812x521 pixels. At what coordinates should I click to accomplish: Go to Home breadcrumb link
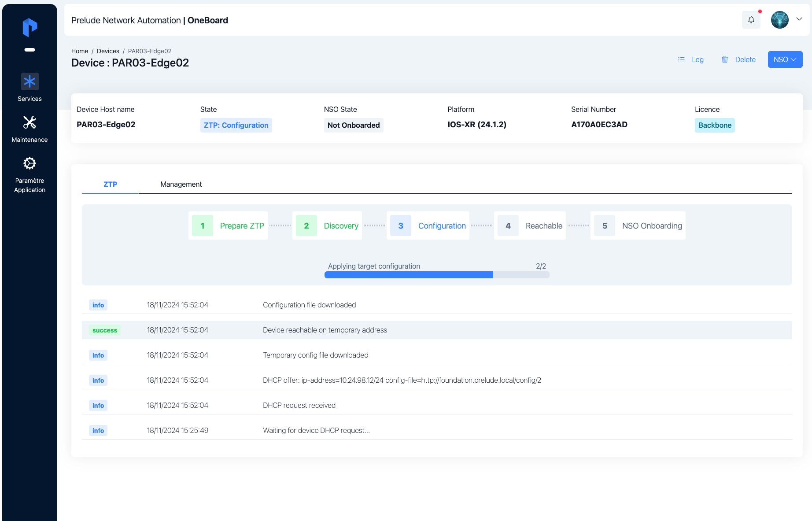point(80,51)
